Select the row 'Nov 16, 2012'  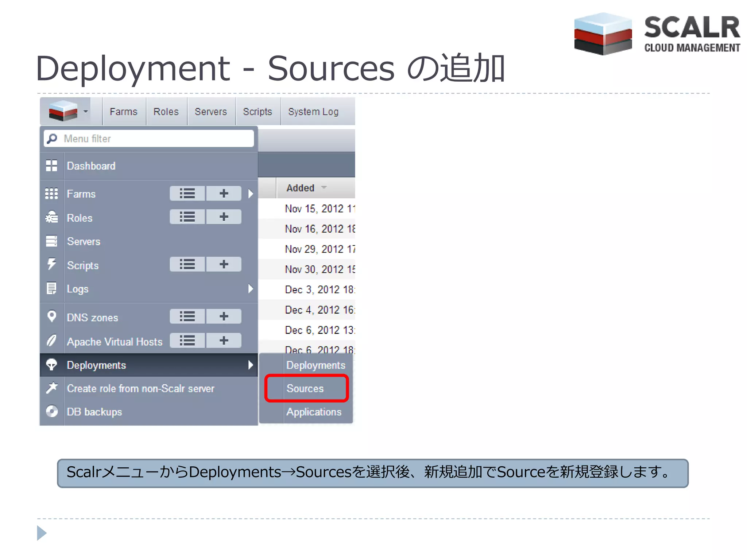[x=307, y=229]
